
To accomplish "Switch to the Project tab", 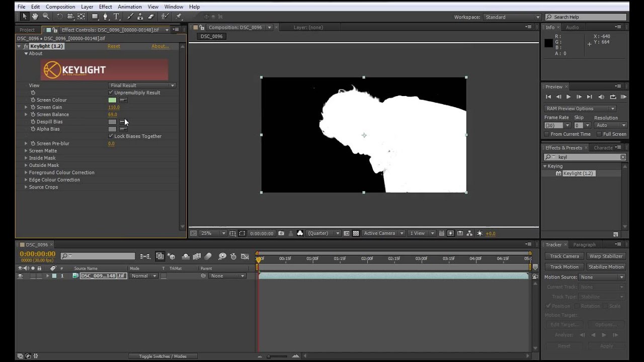I will point(27,30).
